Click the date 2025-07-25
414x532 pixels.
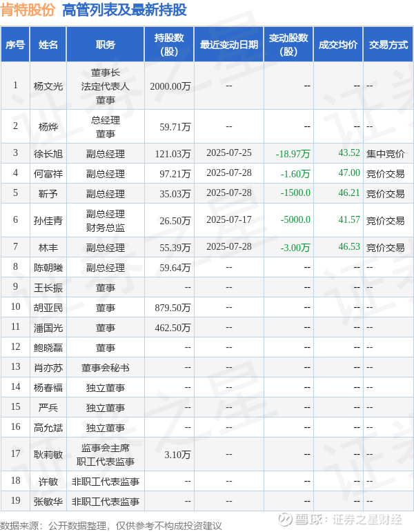click(x=229, y=153)
